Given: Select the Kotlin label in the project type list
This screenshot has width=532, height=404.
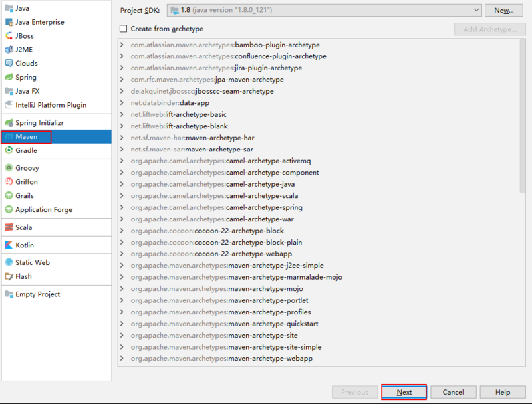Looking at the screenshot, I should tap(25, 245).
